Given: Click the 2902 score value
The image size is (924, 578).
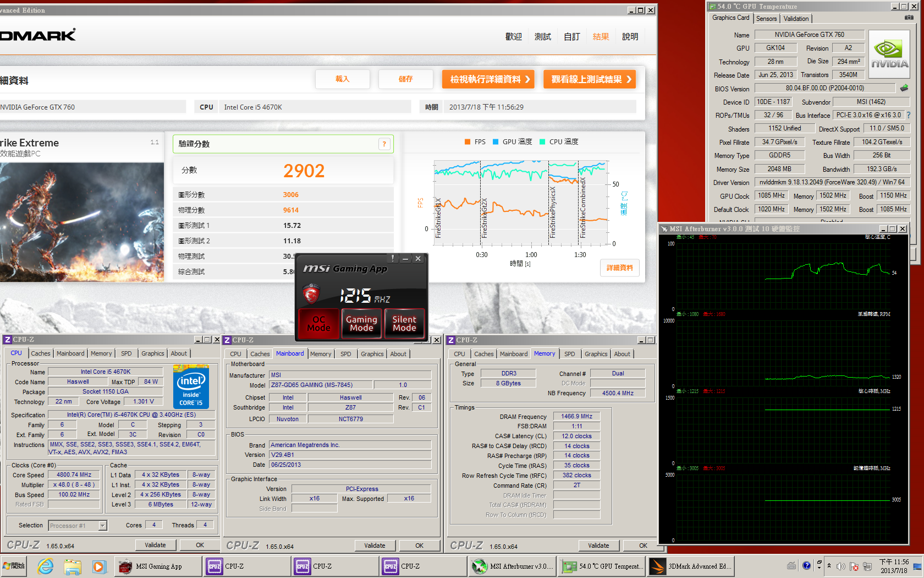Looking at the screenshot, I should (304, 171).
